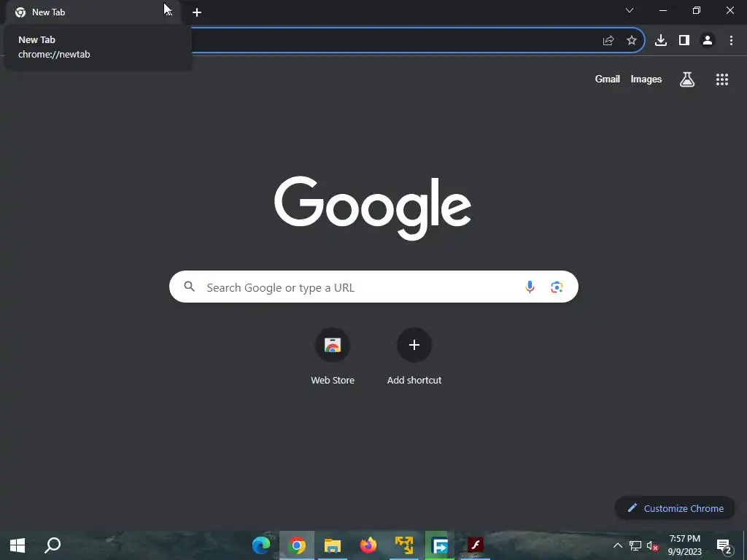
Task: Open Customize Chrome
Action: pyautogui.click(x=675, y=508)
